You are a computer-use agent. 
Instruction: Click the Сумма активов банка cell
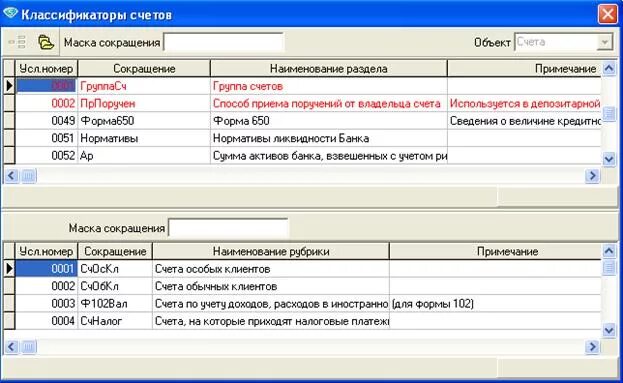click(329, 156)
